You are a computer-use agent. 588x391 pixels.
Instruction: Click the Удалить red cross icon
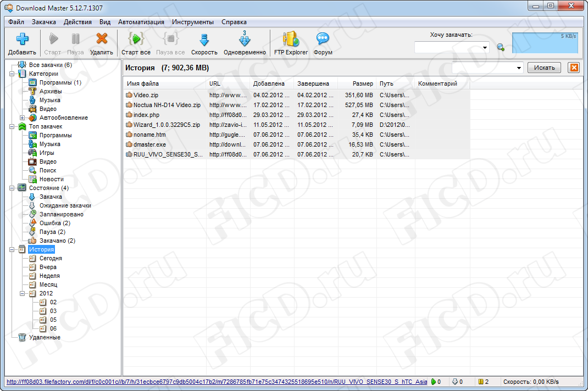coord(102,38)
